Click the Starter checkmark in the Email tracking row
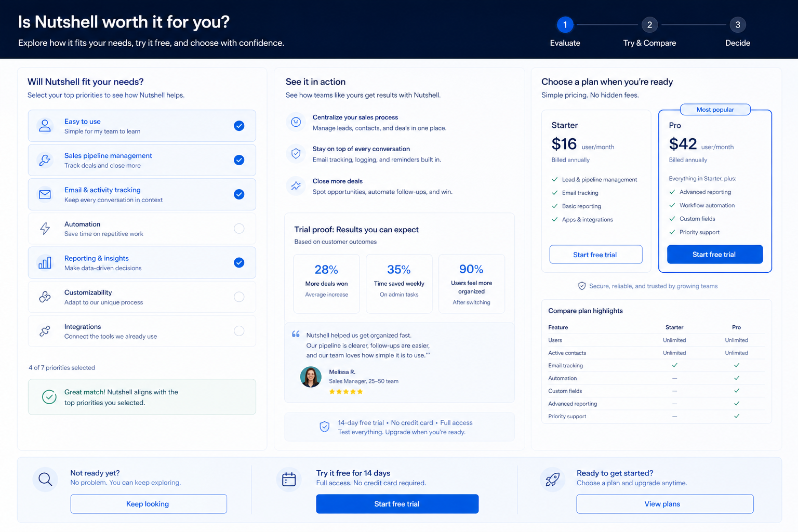 [x=674, y=365]
